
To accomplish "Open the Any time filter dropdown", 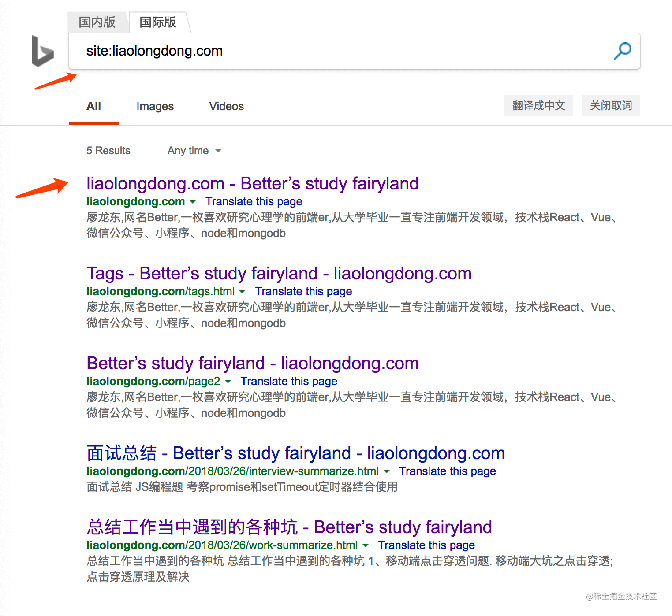I will [x=194, y=151].
